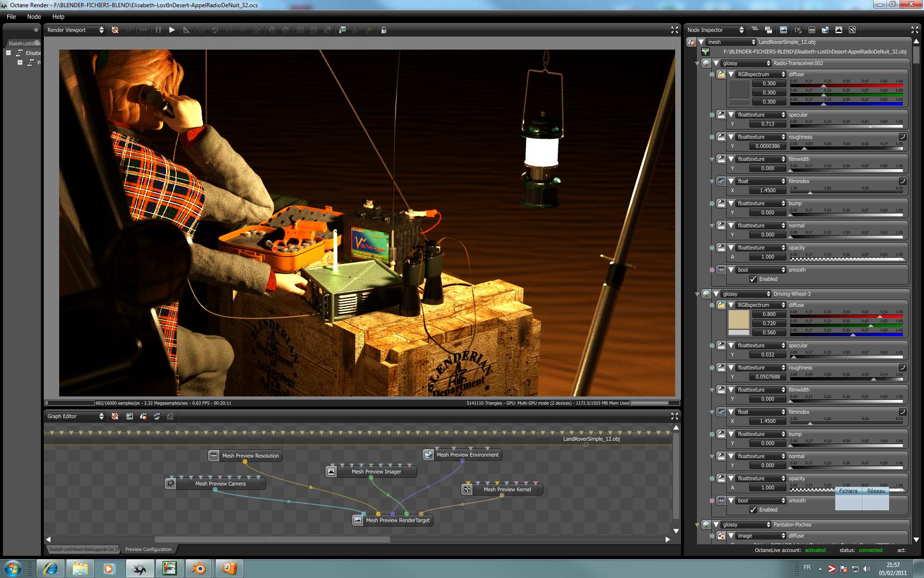Click the Driving-Wheel-3 diffuse color swatch
The height and width of the screenshot is (578, 924).
[x=738, y=319]
